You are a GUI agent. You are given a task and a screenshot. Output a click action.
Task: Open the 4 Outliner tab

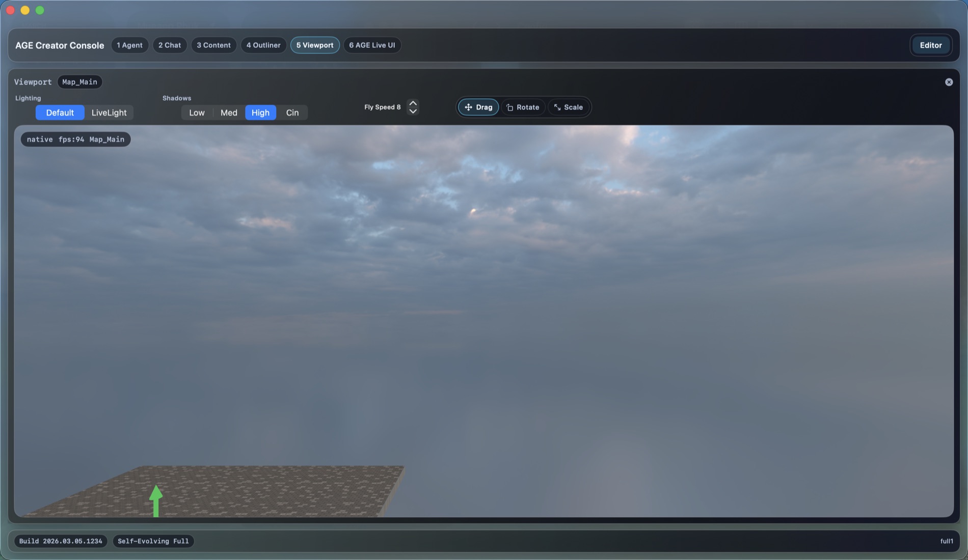click(263, 45)
